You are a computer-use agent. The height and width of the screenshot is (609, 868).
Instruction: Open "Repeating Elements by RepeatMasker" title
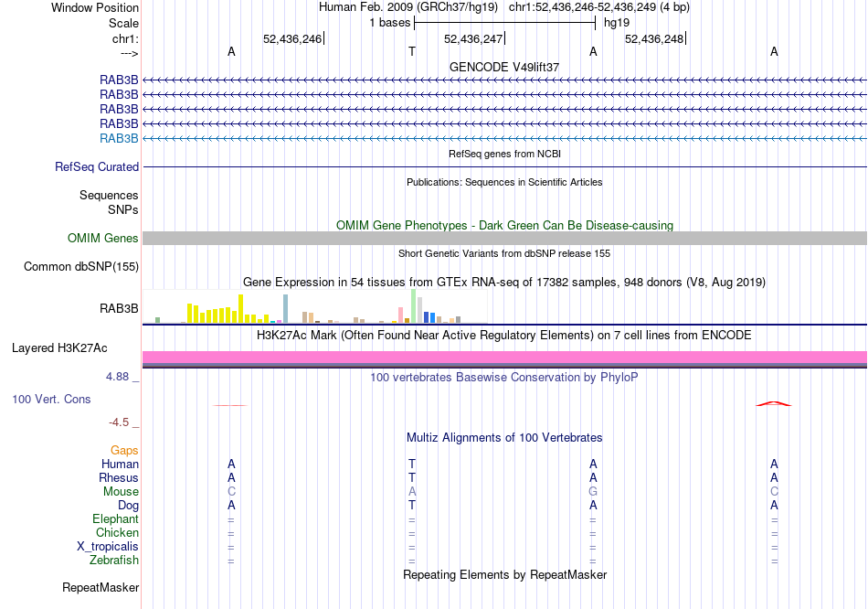504,574
